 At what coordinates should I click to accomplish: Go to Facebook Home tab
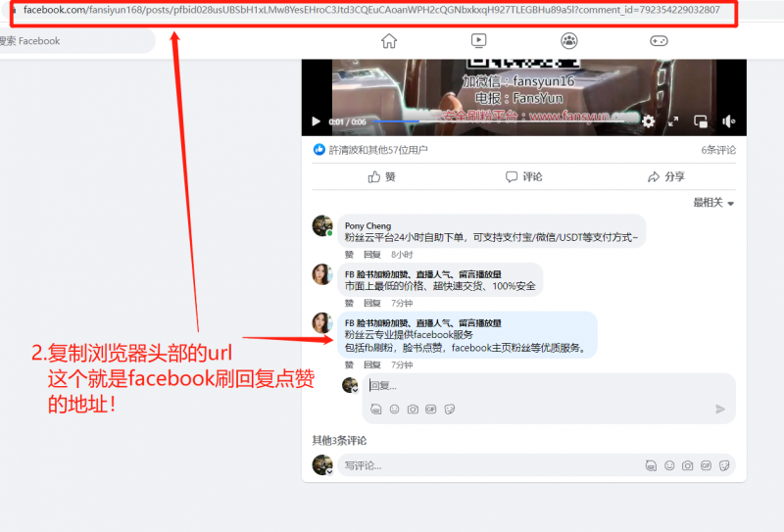click(x=389, y=41)
